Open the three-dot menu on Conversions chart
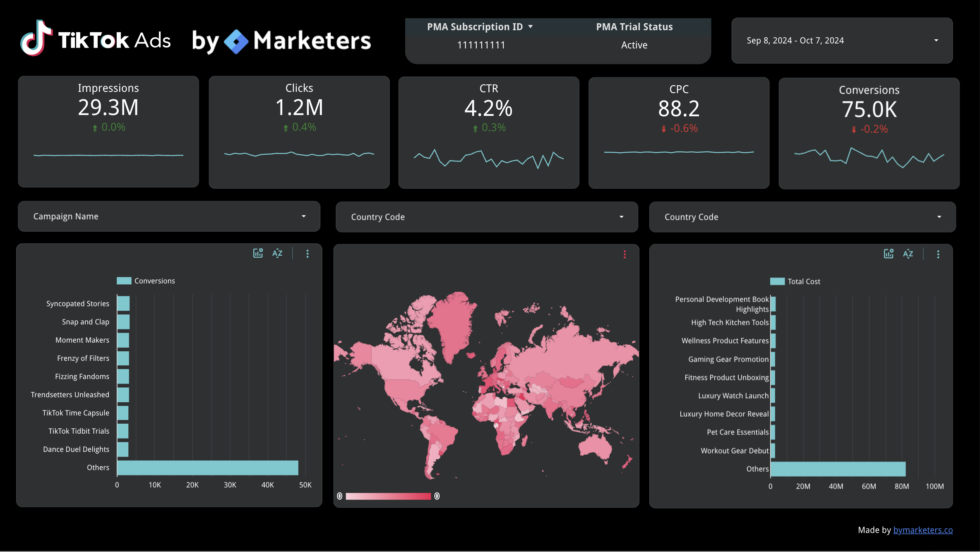 (x=307, y=253)
